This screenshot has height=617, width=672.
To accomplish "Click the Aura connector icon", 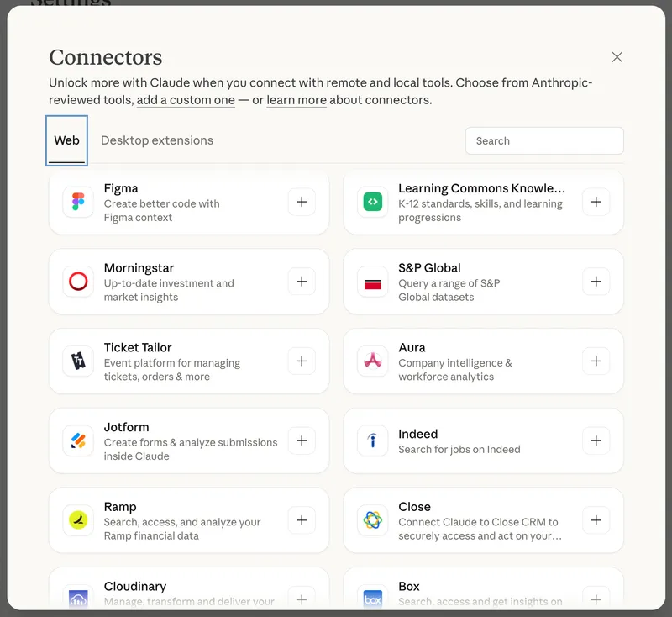I will [x=372, y=361].
